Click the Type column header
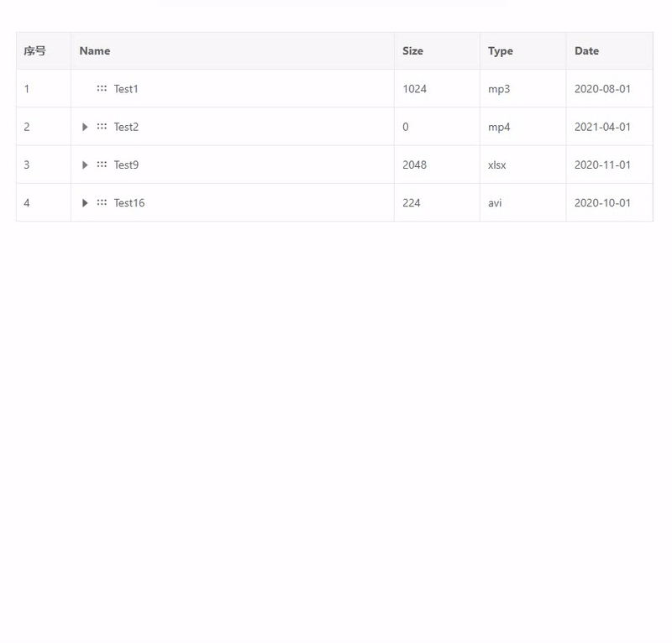 pos(500,51)
